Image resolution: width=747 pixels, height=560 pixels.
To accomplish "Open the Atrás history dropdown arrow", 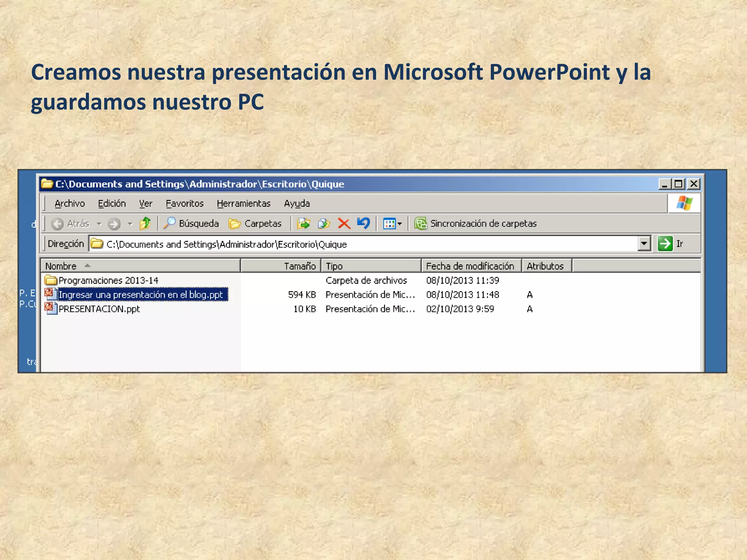I will click(99, 223).
